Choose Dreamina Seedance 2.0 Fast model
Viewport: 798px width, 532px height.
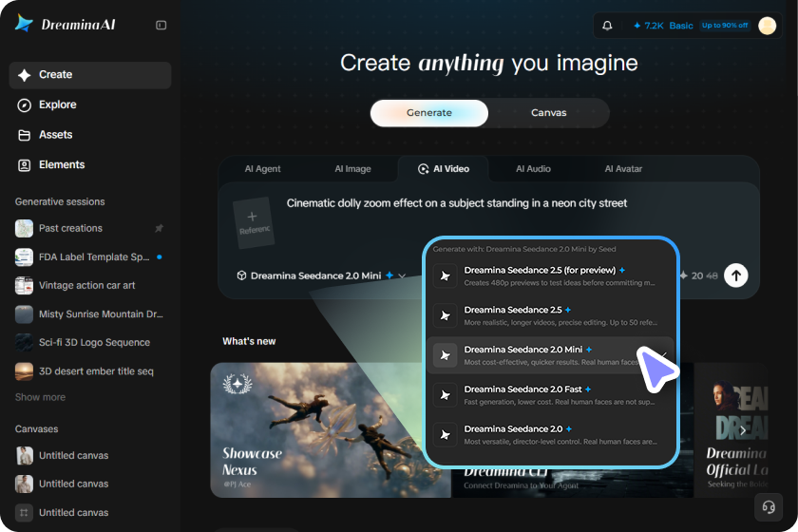click(550, 395)
